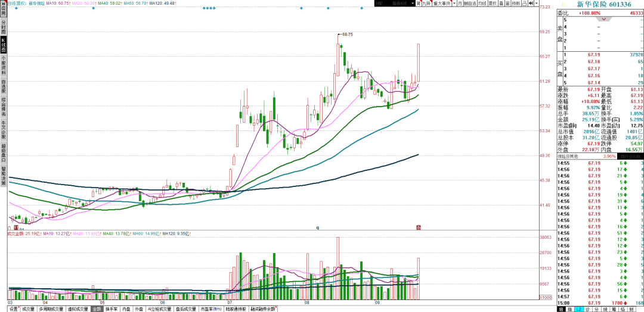Click the q marker on chart bottom
The image size is (644, 312).
[317, 227]
